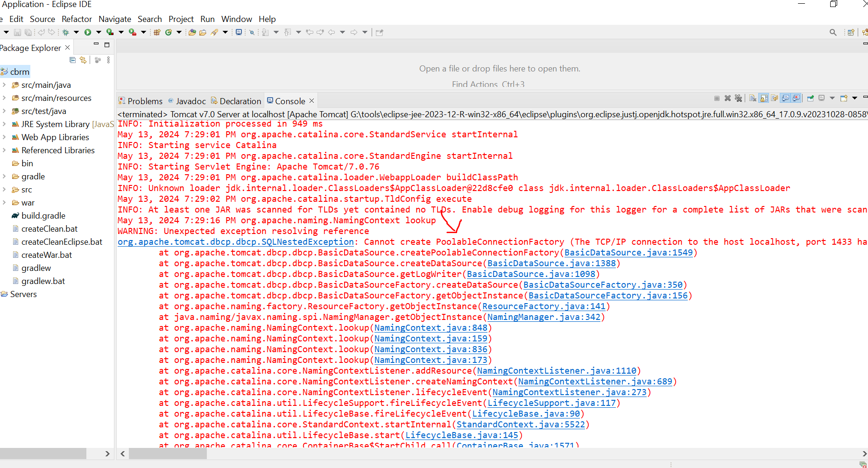Open the SQLNestedException link
The image size is (868, 468).
coord(236,242)
